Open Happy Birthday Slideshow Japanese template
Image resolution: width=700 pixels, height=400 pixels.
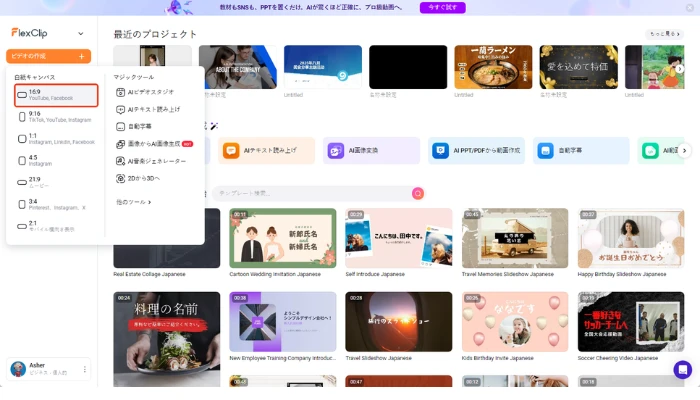click(631, 238)
